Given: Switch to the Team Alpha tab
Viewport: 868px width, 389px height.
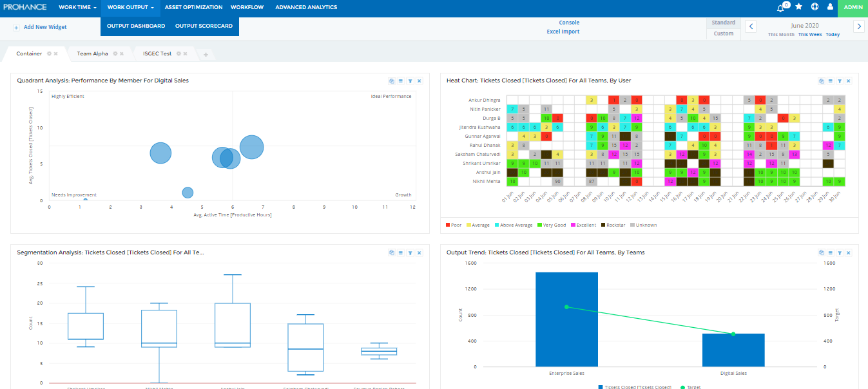Looking at the screenshot, I should point(92,53).
